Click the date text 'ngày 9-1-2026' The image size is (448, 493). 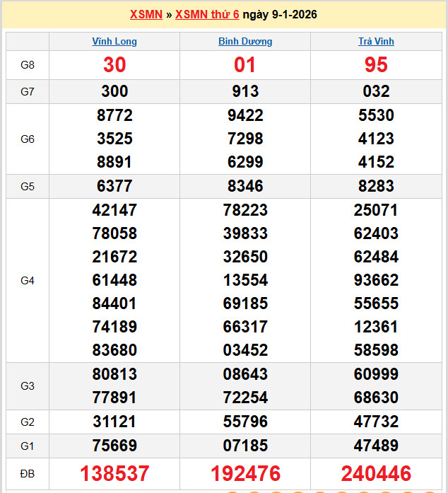click(279, 14)
